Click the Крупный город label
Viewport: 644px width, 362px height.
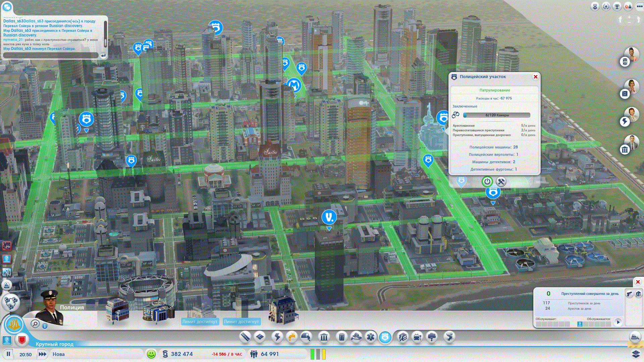[54, 344]
